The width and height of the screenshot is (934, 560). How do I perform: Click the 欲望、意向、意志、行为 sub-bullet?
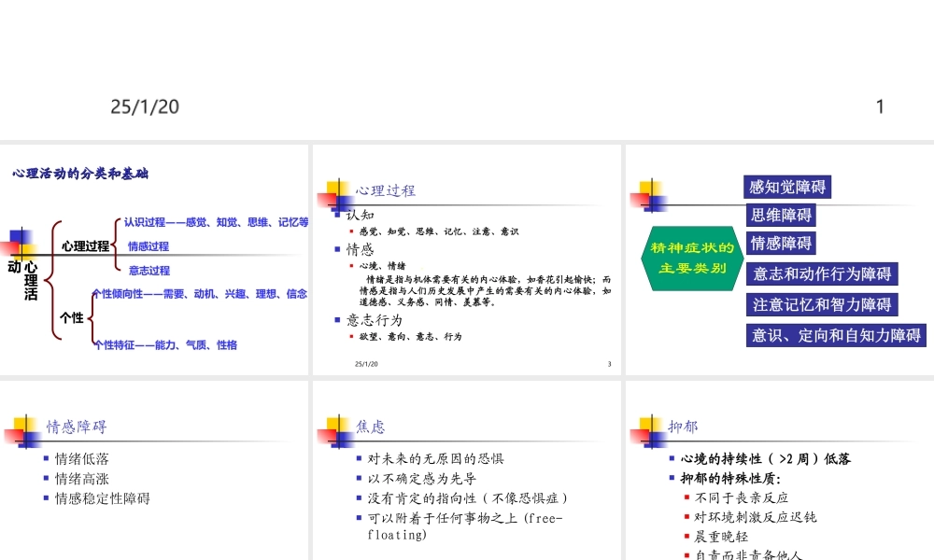pos(410,337)
